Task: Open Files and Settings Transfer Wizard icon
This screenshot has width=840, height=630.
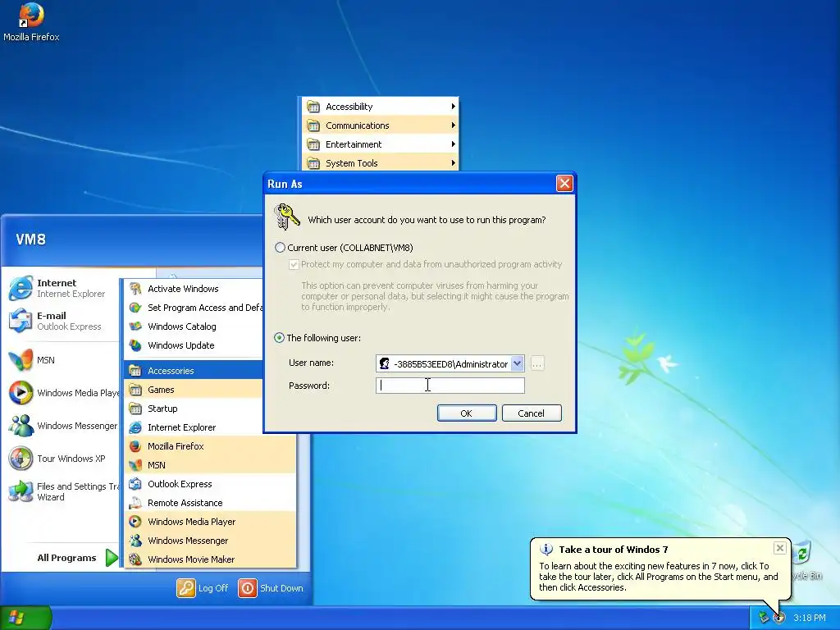Action: pyautogui.click(x=21, y=491)
